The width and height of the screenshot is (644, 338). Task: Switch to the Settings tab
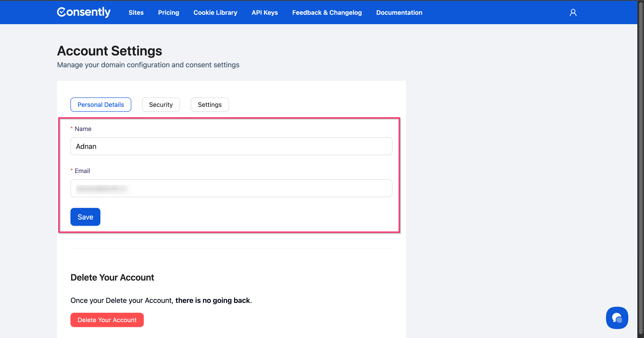pos(210,104)
